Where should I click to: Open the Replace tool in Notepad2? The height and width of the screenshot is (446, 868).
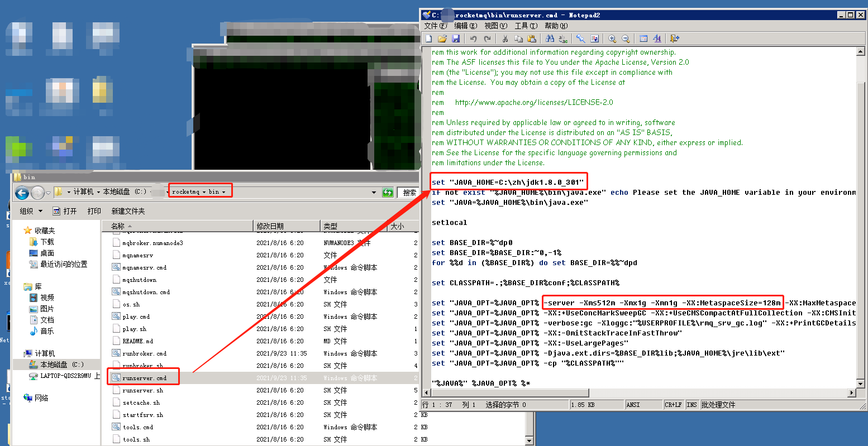pyautogui.click(x=563, y=39)
